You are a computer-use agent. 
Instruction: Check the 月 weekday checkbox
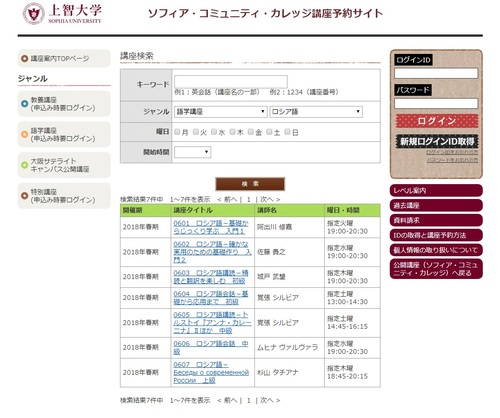tap(177, 132)
